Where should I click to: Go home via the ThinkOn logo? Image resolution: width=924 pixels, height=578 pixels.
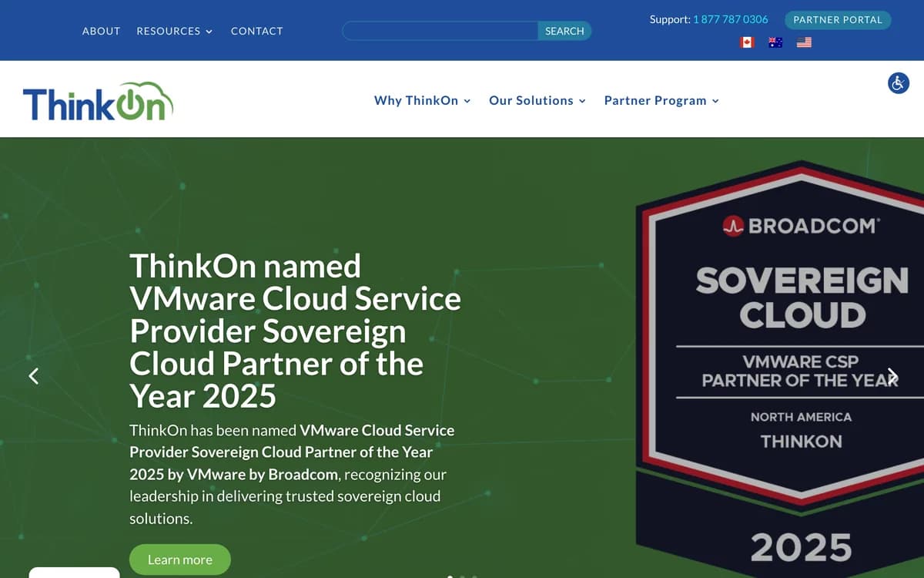pos(98,102)
